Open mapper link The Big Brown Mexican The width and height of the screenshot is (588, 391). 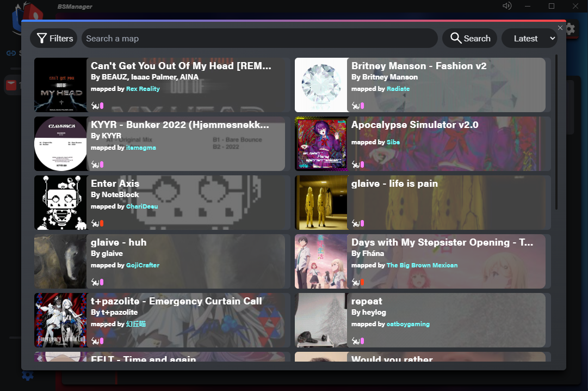pyautogui.click(x=422, y=266)
